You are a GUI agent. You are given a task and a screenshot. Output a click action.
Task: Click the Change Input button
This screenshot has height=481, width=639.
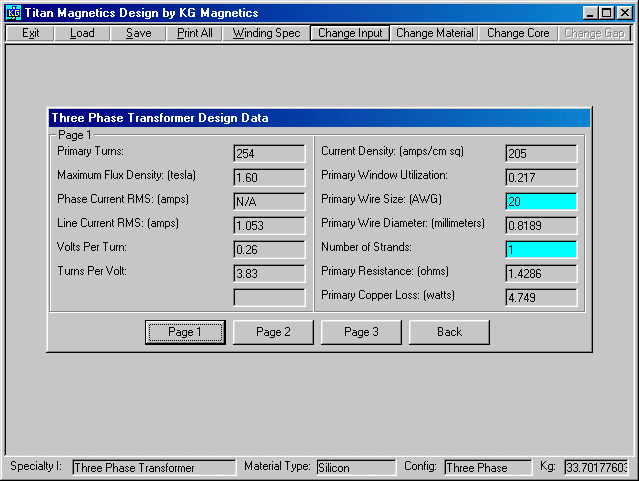(350, 33)
